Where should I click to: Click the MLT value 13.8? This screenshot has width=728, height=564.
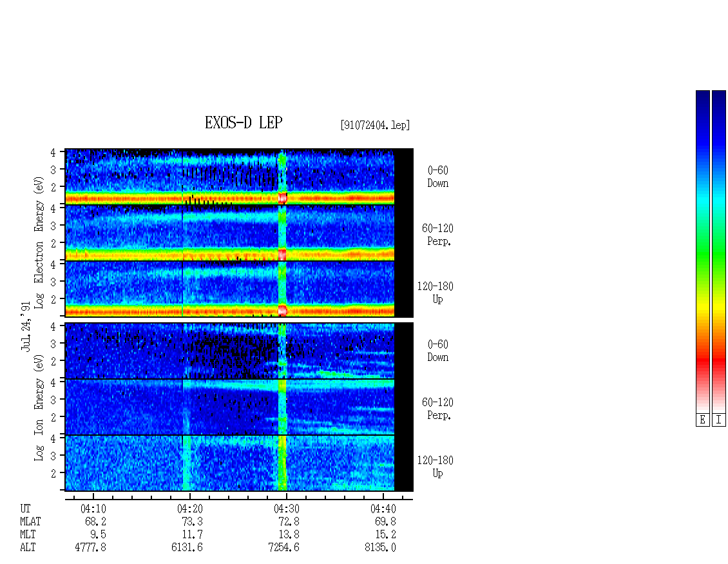coord(289,535)
